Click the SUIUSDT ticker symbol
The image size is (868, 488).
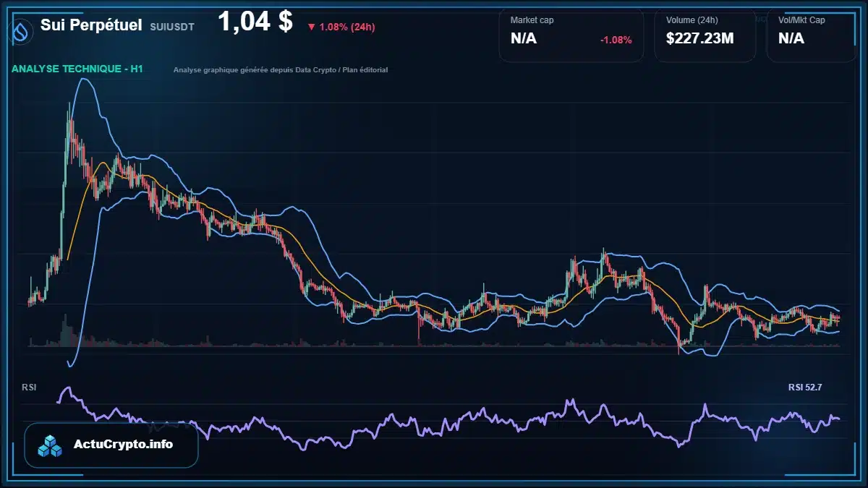coord(174,27)
